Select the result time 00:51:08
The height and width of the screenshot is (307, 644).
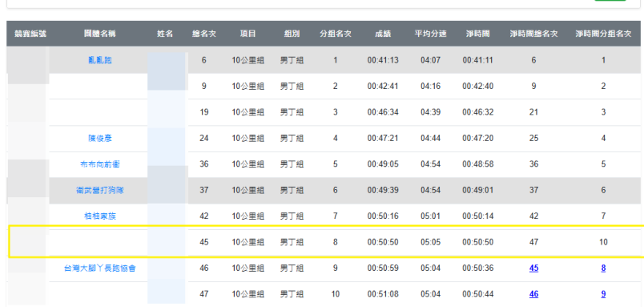pyautogui.click(x=383, y=294)
